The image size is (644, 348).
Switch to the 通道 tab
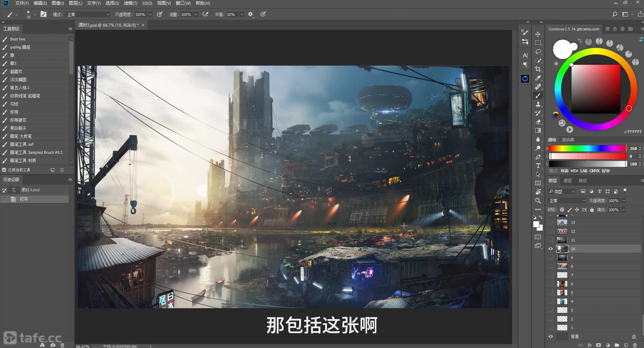pos(567,180)
